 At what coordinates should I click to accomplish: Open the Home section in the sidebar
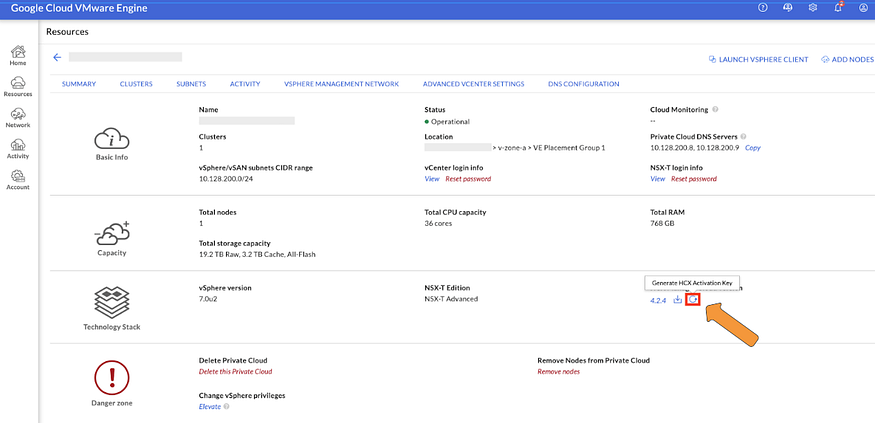point(18,55)
